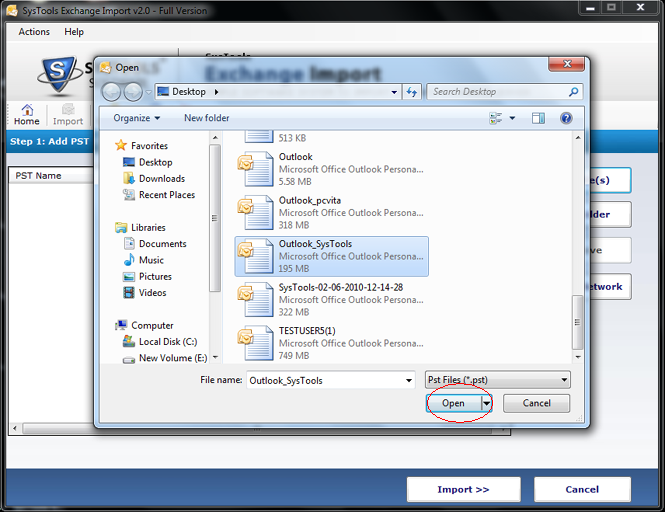665x512 pixels.
Task: Click the search magnifier icon in Search Desktop
Action: (573, 92)
